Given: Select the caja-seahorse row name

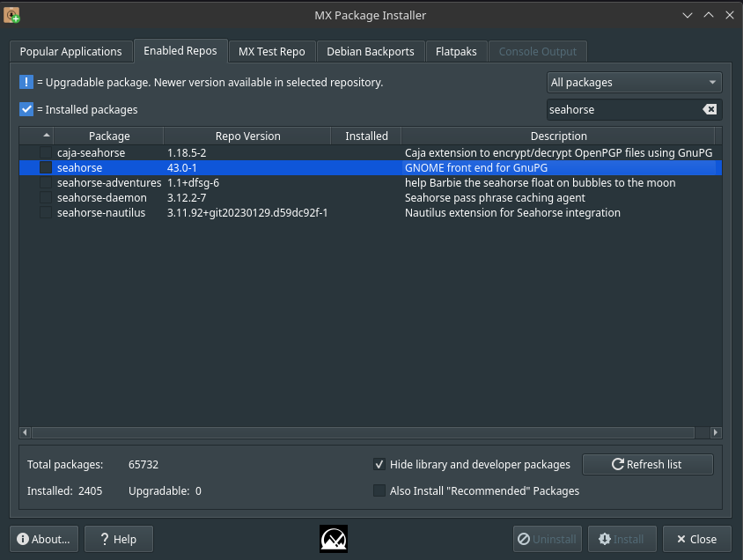Looking at the screenshot, I should click(91, 152).
